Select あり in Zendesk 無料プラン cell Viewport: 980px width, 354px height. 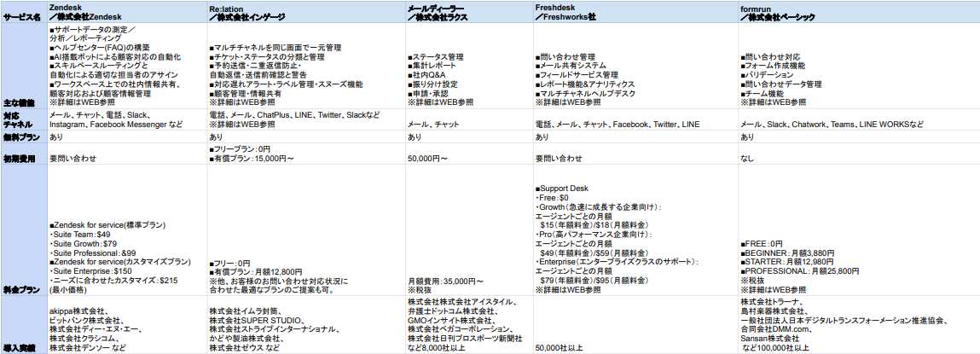click(x=55, y=136)
